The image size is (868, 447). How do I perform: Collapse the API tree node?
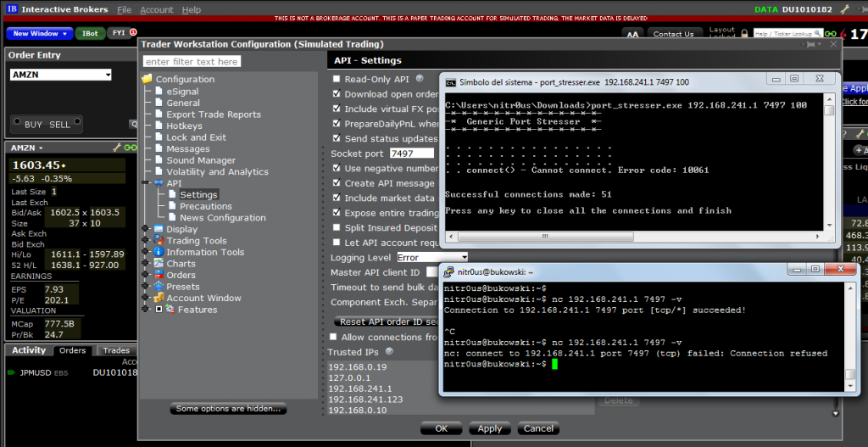point(146,183)
